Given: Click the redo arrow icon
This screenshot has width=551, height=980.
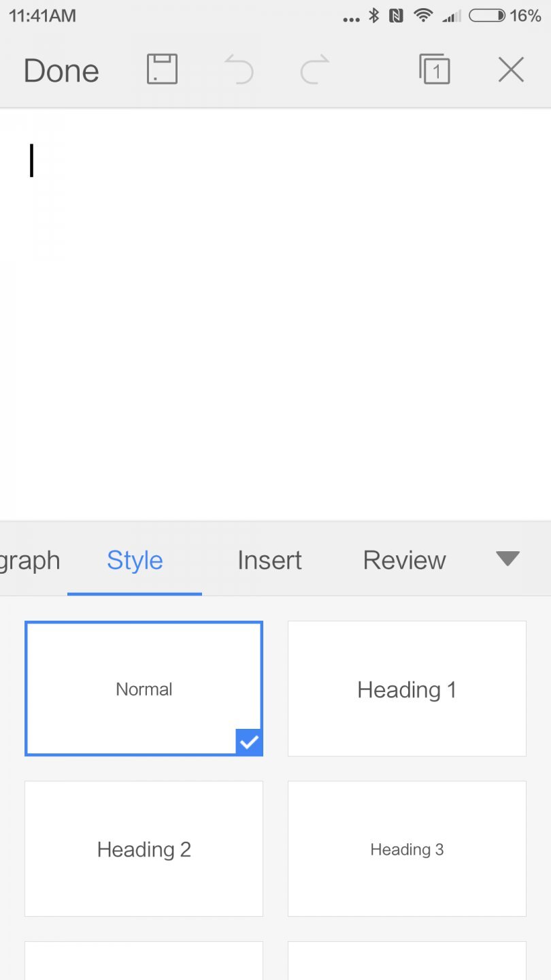Looking at the screenshot, I should (315, 70).
